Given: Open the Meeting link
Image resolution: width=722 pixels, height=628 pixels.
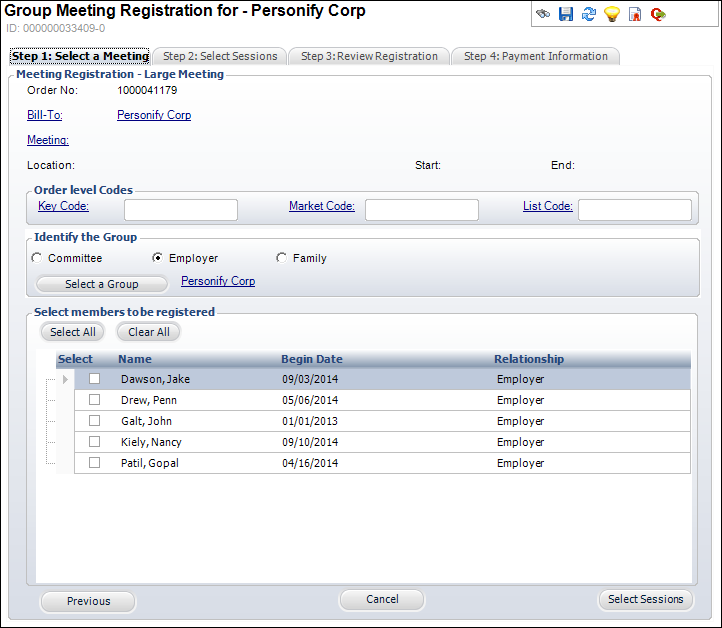Looking at the screenshot, I should click(x=48, y=140).
